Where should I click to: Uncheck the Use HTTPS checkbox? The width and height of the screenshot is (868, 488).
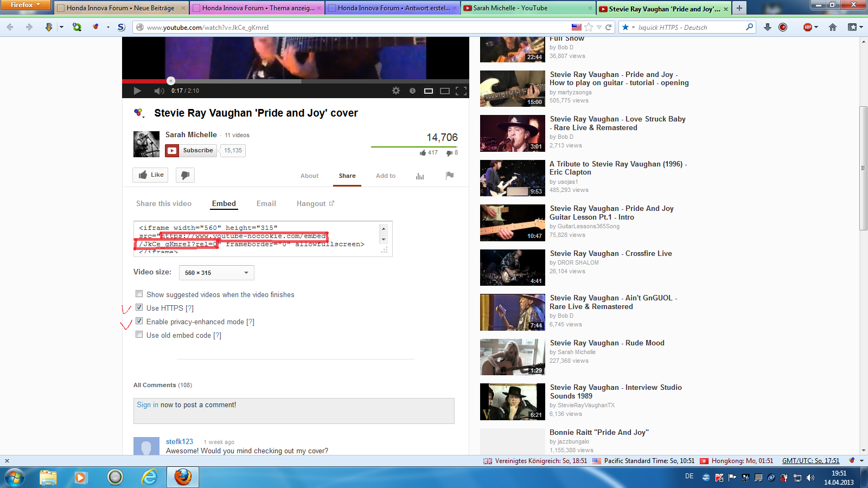(139, 307)
